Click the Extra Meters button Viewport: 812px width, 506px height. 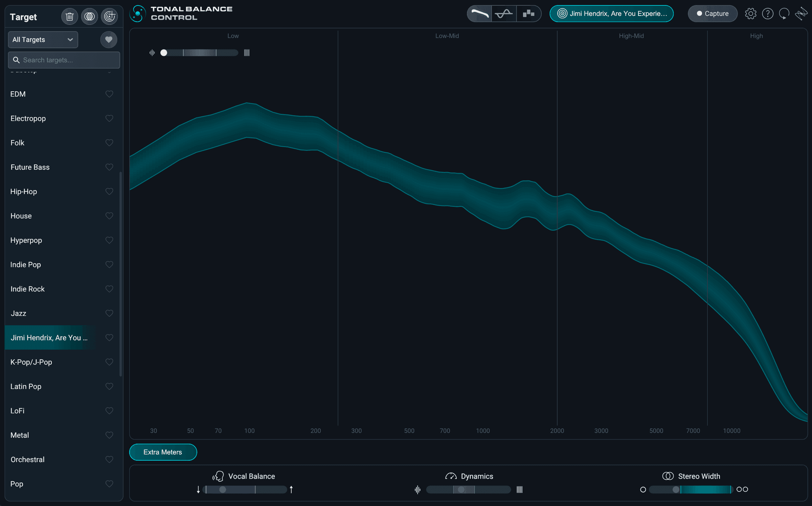pyautogui.click(x=163, y=452)
